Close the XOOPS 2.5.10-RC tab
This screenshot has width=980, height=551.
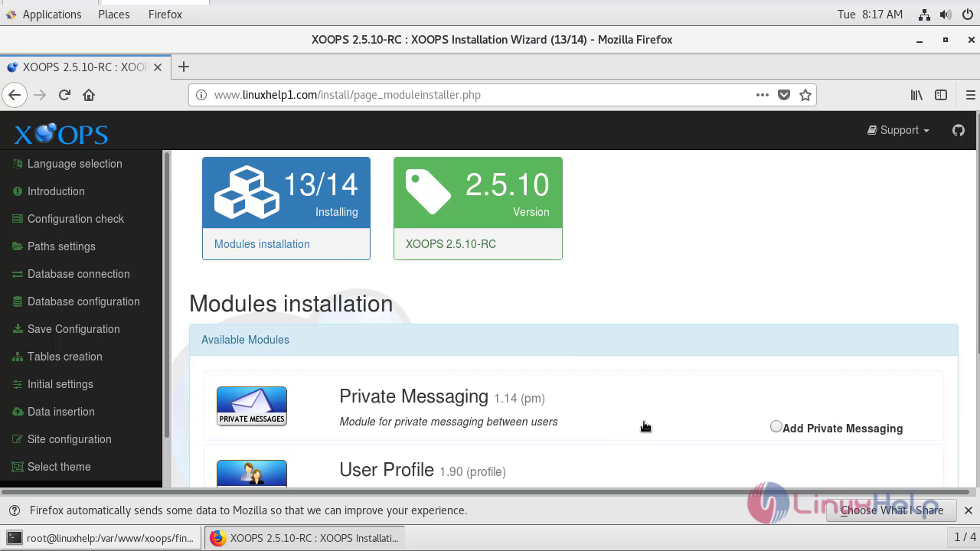tap(158, 67)
